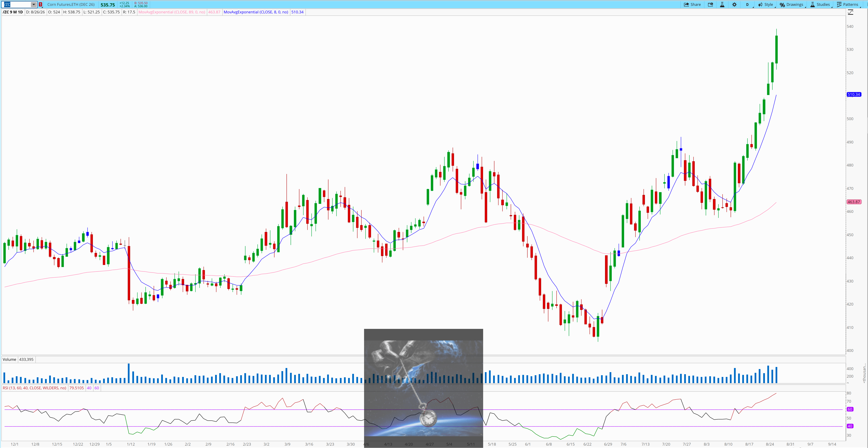Click the 7/27 date on time axis
Screen dimensions: 868x448
(x=687, y=444)
